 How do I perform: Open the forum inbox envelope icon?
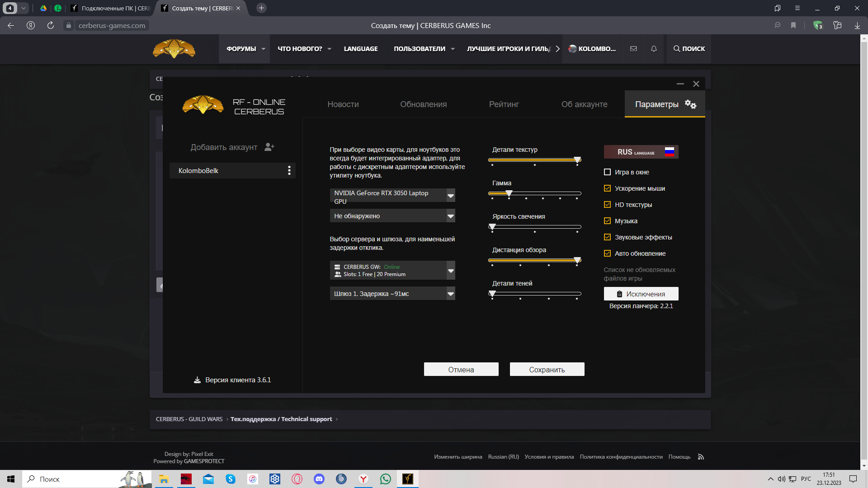pyautogui.click(x=633, y=49)
